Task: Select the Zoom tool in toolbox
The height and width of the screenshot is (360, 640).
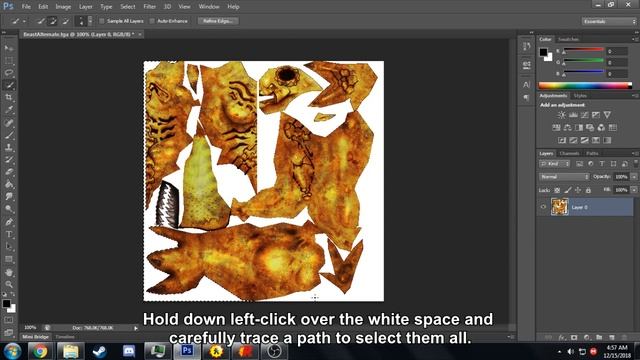Action: [9, 284]
